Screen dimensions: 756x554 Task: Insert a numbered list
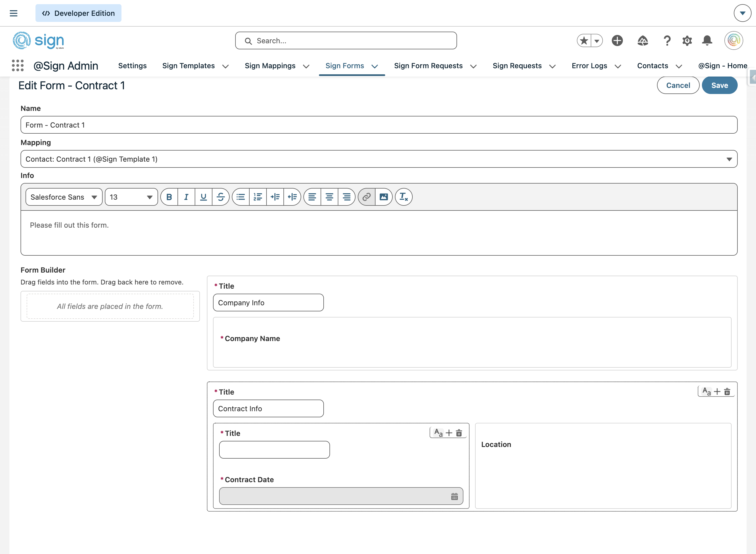point(258,197)
